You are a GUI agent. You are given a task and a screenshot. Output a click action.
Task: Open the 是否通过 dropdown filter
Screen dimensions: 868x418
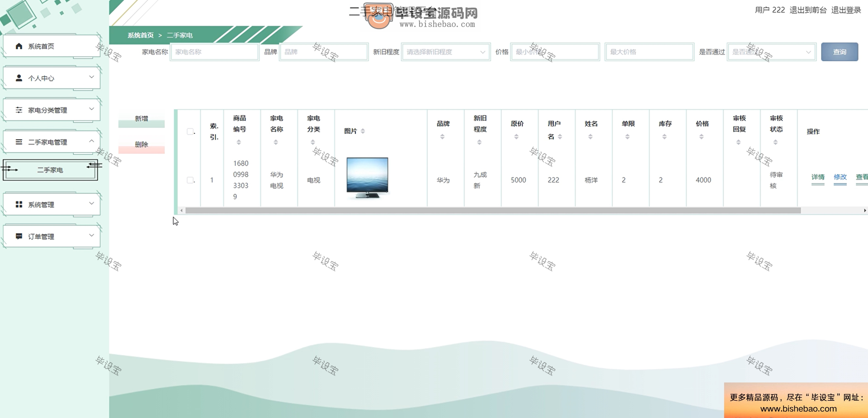(x=771, y=52)
